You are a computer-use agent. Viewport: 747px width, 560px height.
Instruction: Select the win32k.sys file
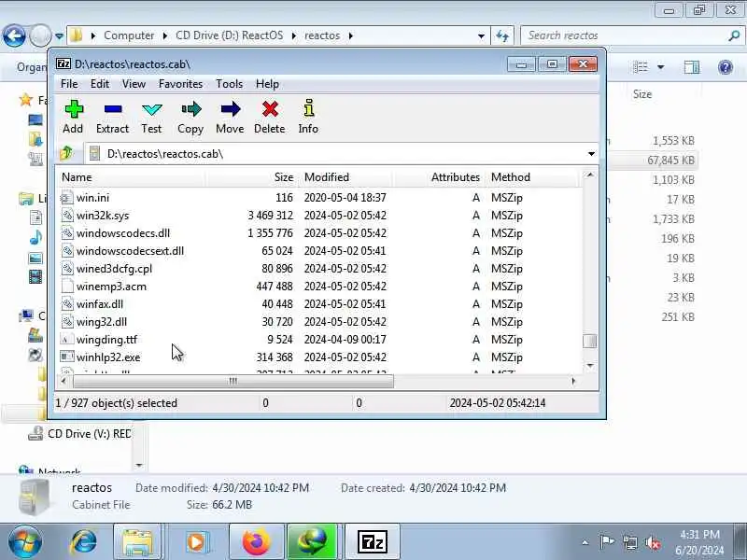(x=319, y=216)
